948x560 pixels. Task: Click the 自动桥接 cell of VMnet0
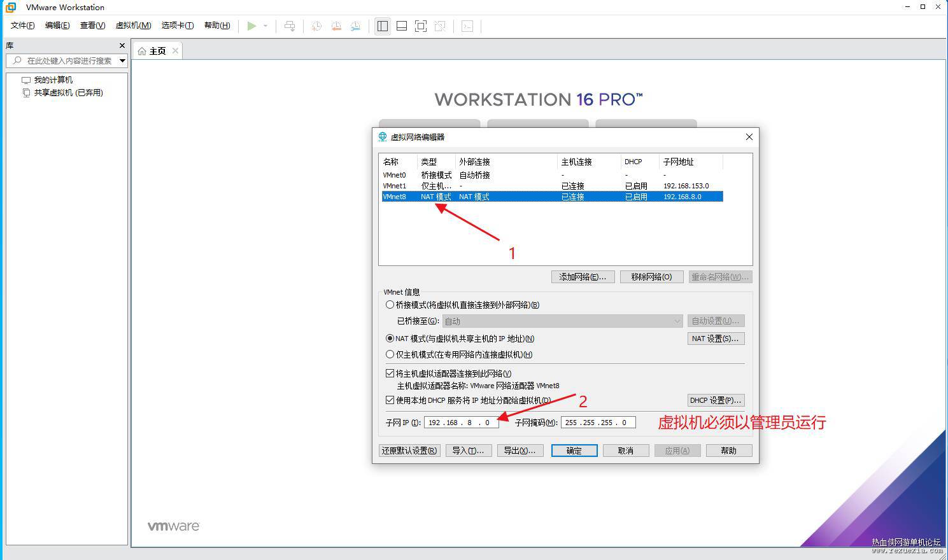(x=474, y=175)
